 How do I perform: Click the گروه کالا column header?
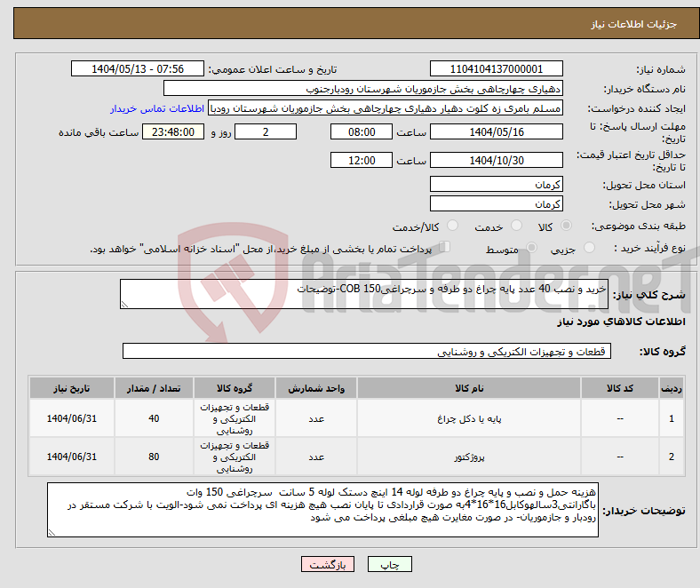235,388
